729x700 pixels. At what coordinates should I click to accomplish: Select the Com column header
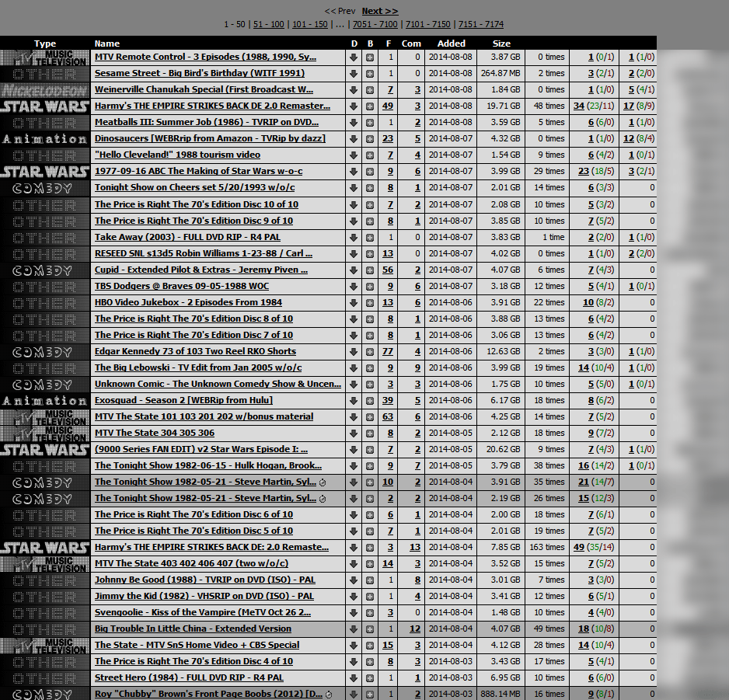(x=411, y=44)
